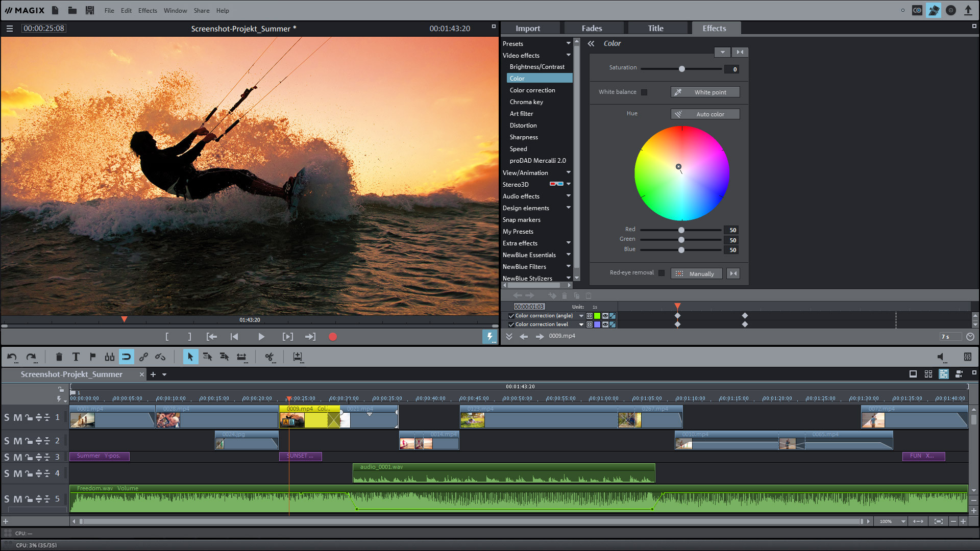Open the File menu
980x551 pixels.
(x=109, y=10)
